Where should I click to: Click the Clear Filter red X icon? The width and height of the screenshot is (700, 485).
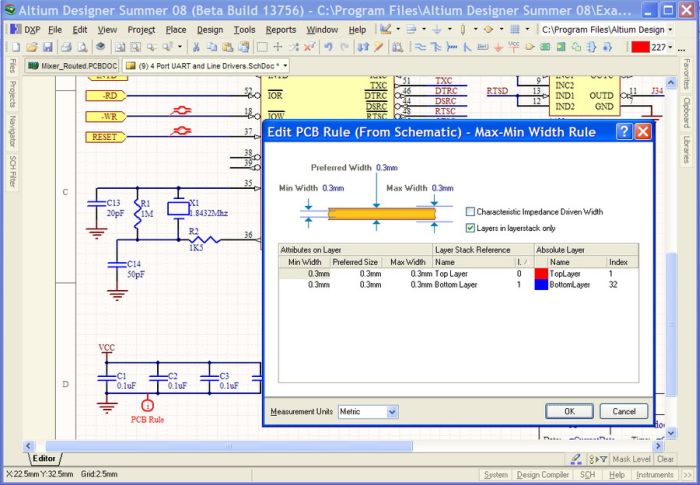[309, 47]
